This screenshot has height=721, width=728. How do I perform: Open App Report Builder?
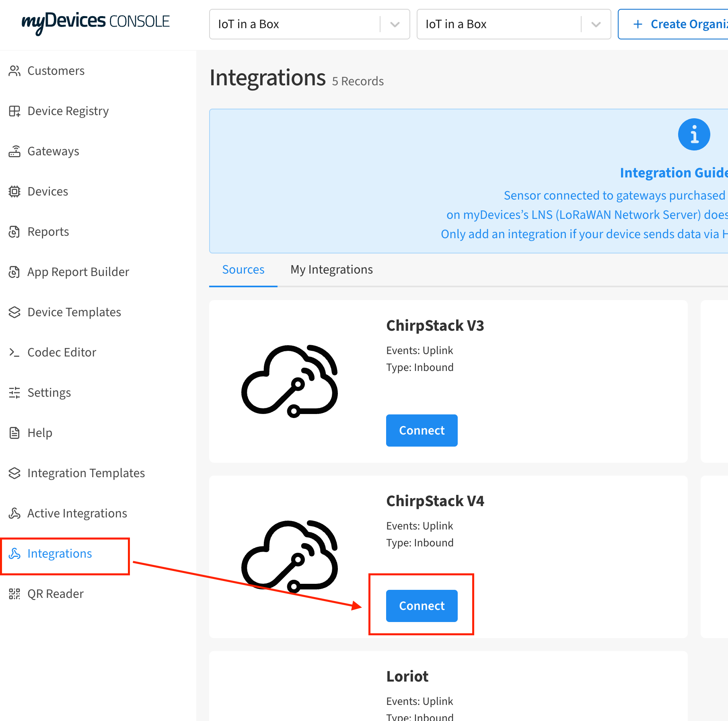pyautogui.click(x=78, y=272)
